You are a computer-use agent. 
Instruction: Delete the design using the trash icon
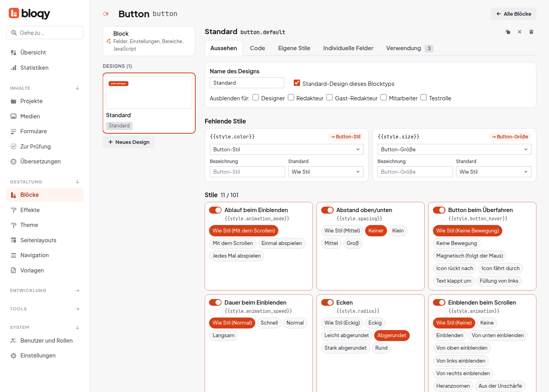(531, 32)
